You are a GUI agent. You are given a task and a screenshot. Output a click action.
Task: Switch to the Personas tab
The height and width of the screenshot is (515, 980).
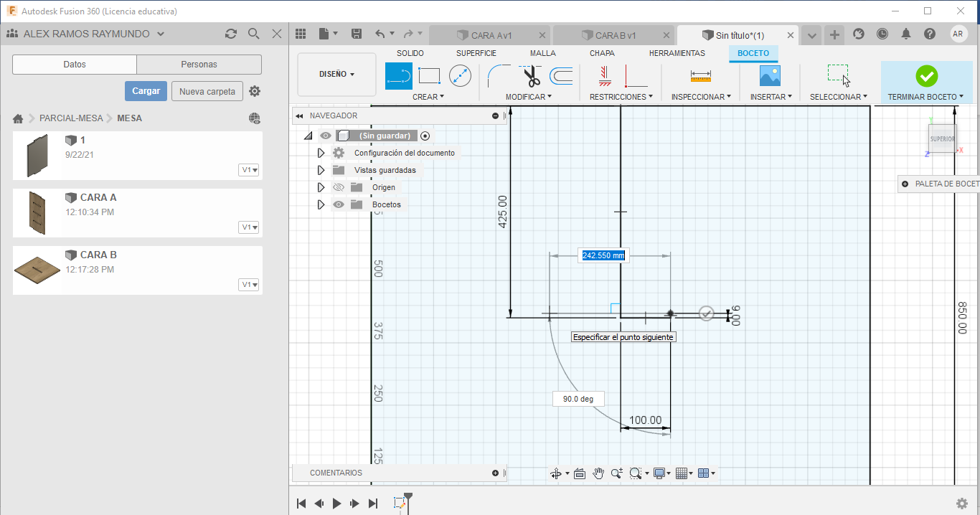(199, 65)
